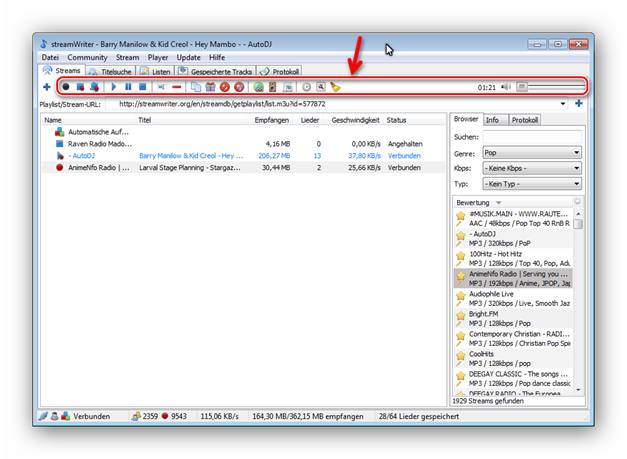Open the Hilfe menu
Viewport: 627px width, 459px height.
pyautogui.click(x=217, y=58)
